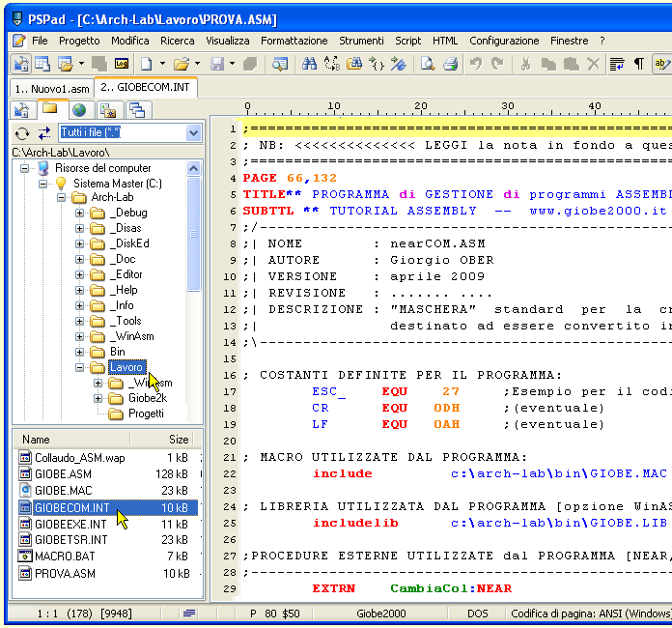Click the status bar alignment lines icon
The height and width of the screenshot is (628, 672).
[189, 614]
